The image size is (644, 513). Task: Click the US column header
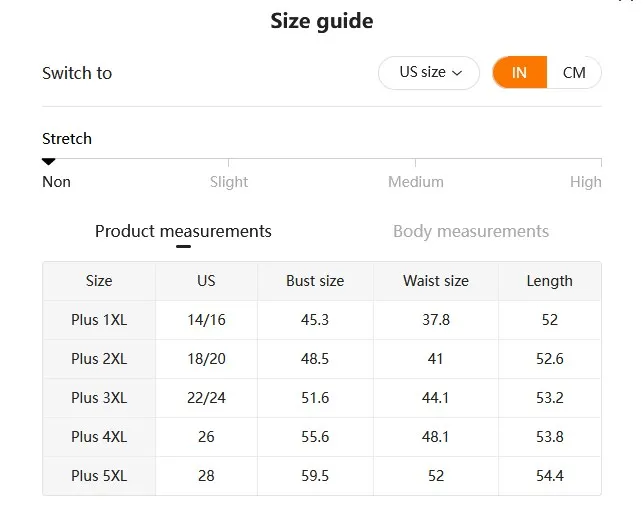pos(206,281)
